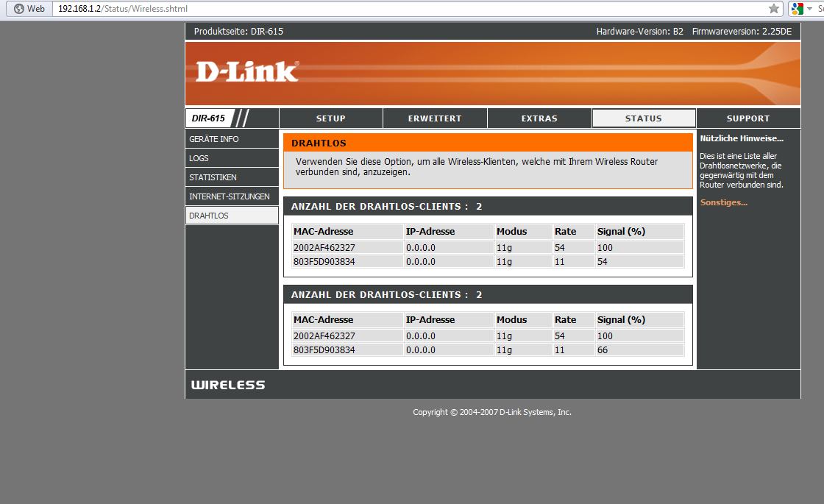This screenshot has height=504, width=824.
Task: Click the Sonstiges... link
Action: coord(724,202)
